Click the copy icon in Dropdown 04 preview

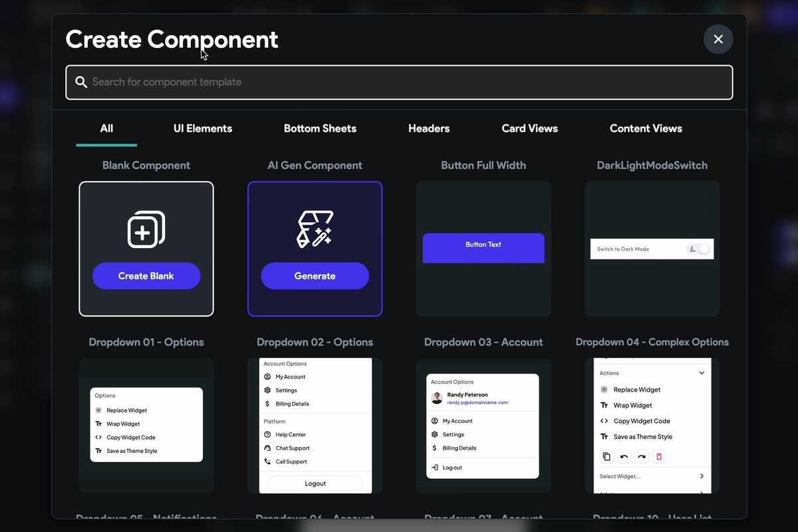[606, 457]
